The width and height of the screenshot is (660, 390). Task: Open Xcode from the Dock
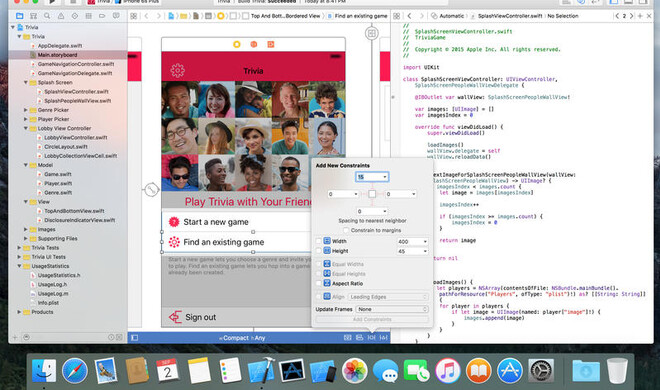(x=261, y=371)
